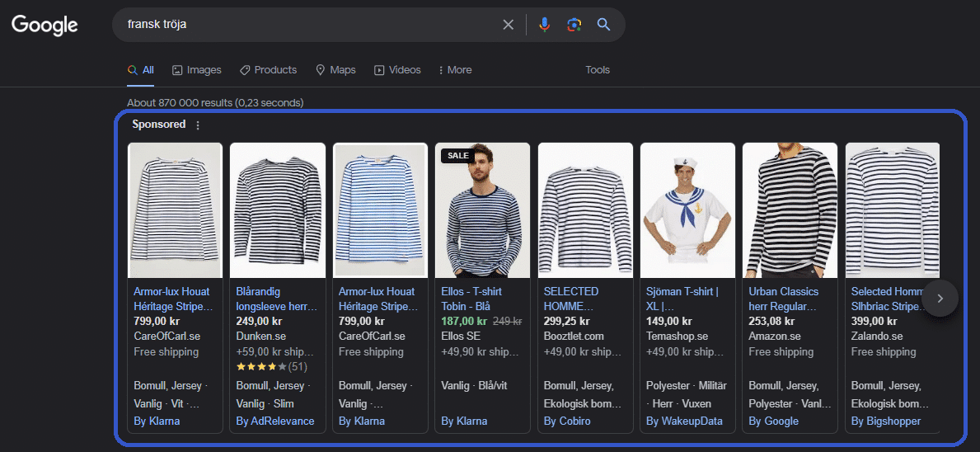Image resolution: width=980 pixels, height=452 pixels.
Task: Click the magnifying glass search button
Action: (604, 25)
